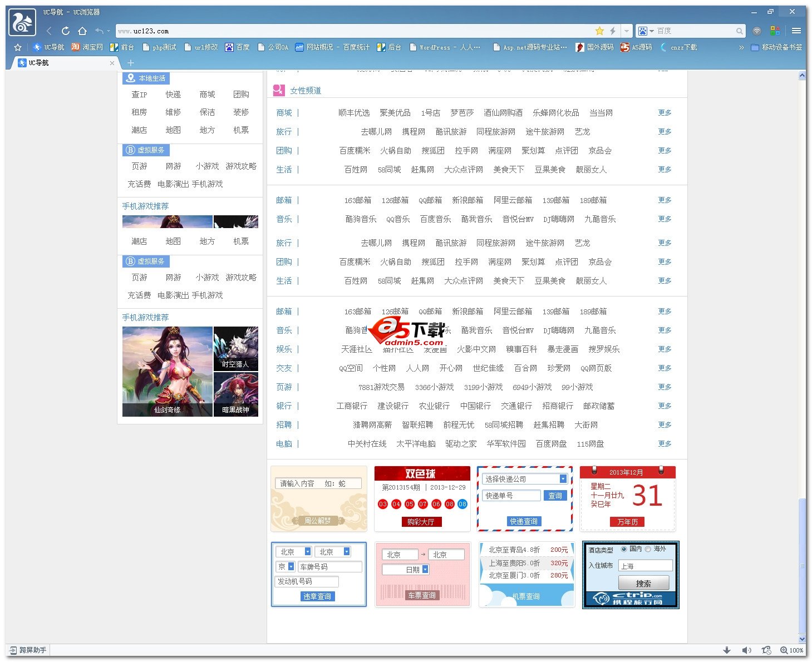Click the 机票查询 button
The width and height of the screenshot is (812, 662).
tap(526, 596)
